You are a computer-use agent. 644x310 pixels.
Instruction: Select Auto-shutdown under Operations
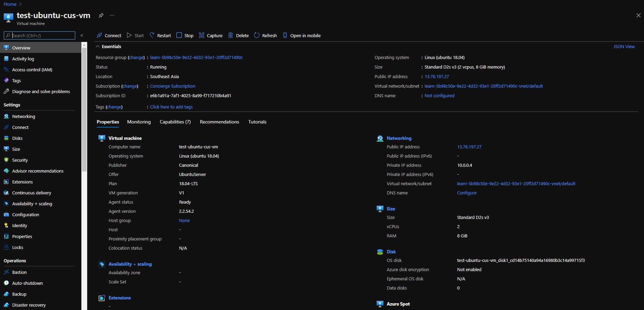pyautogui.click(x=28, y=283)
